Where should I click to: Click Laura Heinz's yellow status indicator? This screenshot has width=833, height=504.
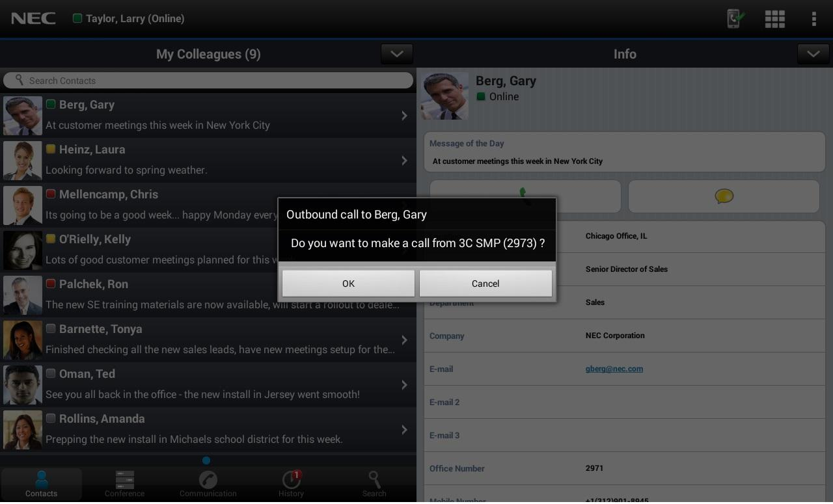[x=51, y=149]
